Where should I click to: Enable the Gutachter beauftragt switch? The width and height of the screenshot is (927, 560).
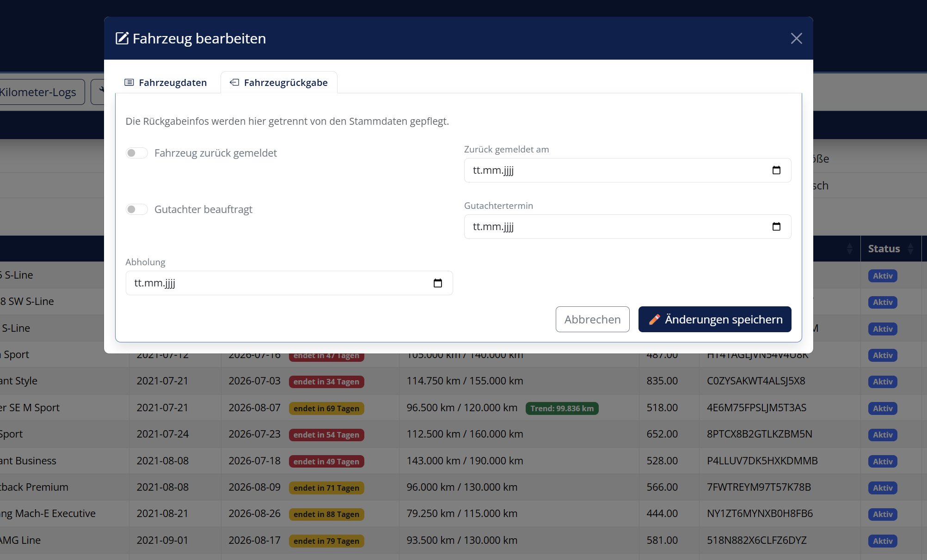pos(137,209)
